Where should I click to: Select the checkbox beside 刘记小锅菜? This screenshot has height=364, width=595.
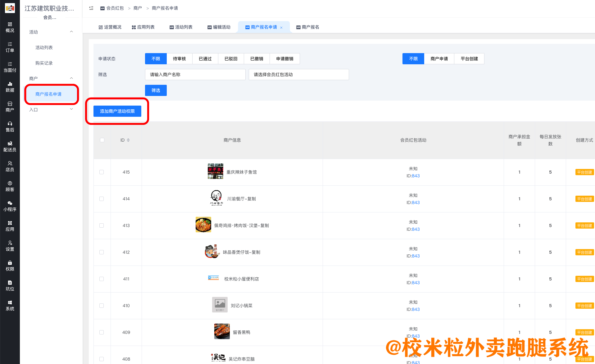coord(102,305)
